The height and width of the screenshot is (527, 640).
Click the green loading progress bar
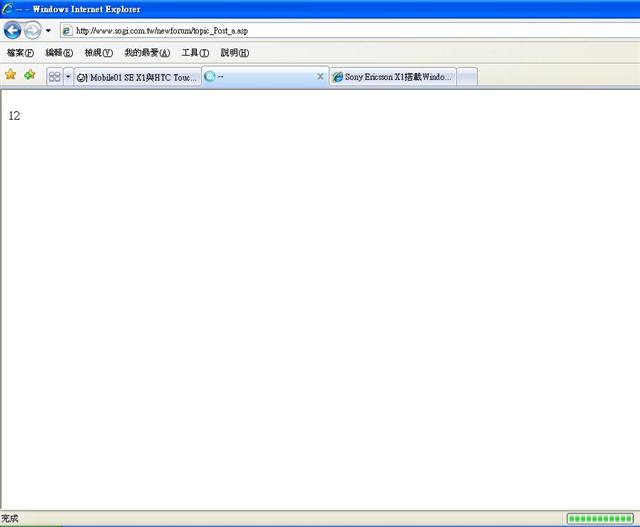point(600,518)
